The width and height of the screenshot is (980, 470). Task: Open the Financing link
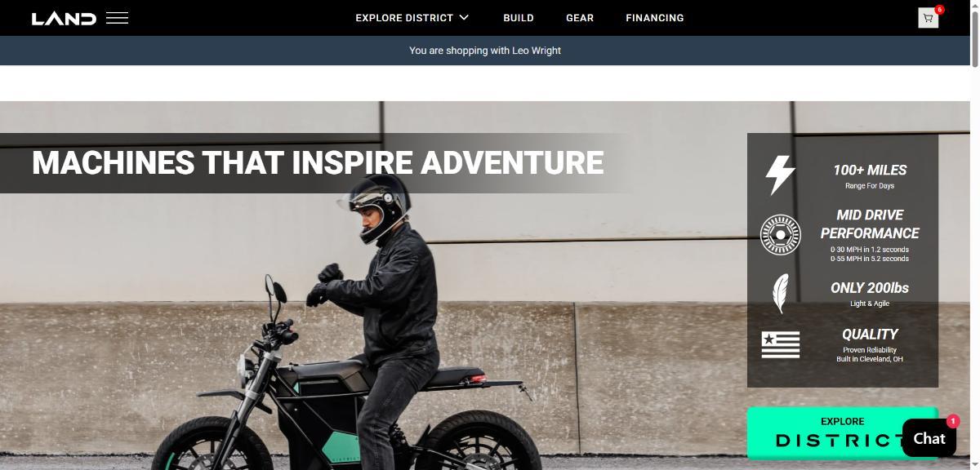coord(655,18)
